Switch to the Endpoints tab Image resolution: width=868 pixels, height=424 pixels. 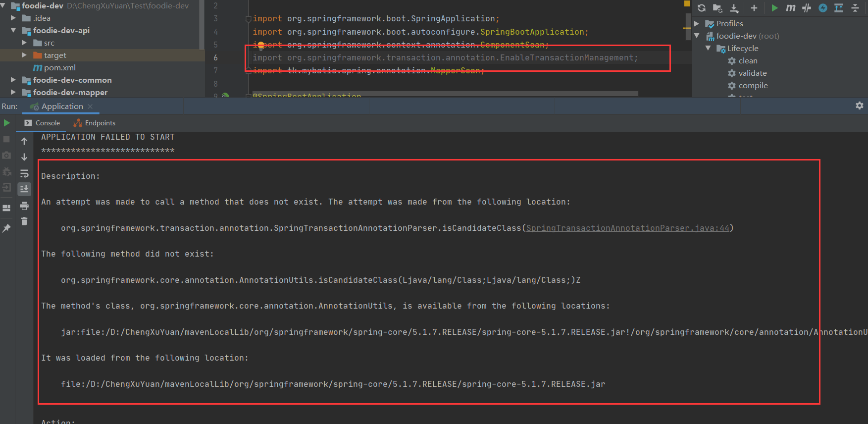point(95,123)
